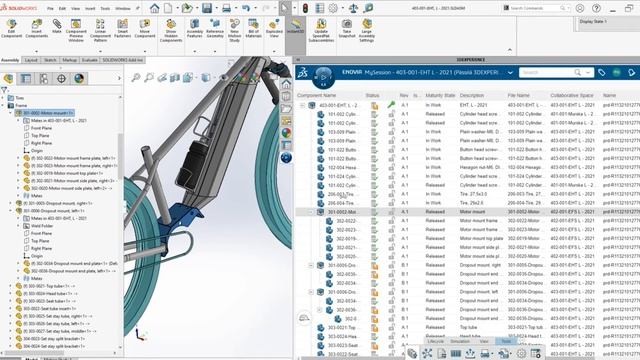The height and width of the screenshot is (360, 640).
Task: Open Component Preview Window
Action: pyautogui.click(x=76, y=31)
